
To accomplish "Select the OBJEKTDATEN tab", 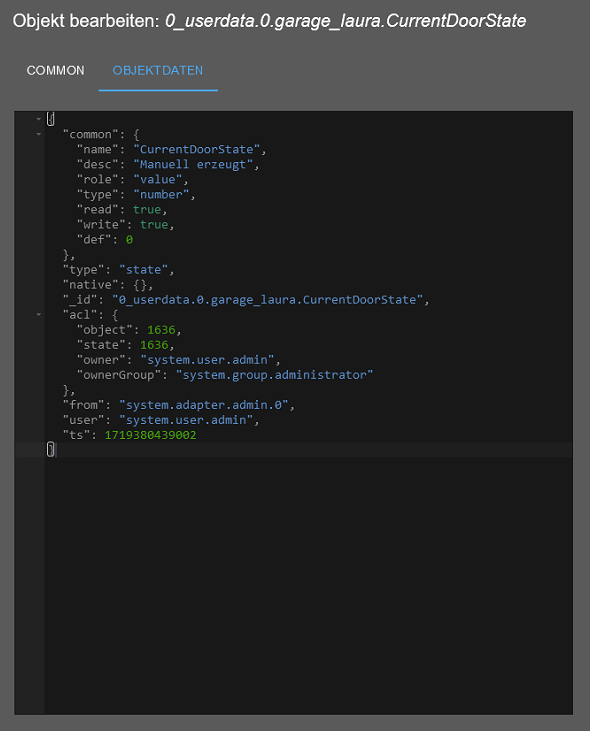I will (x=158, y=70).
